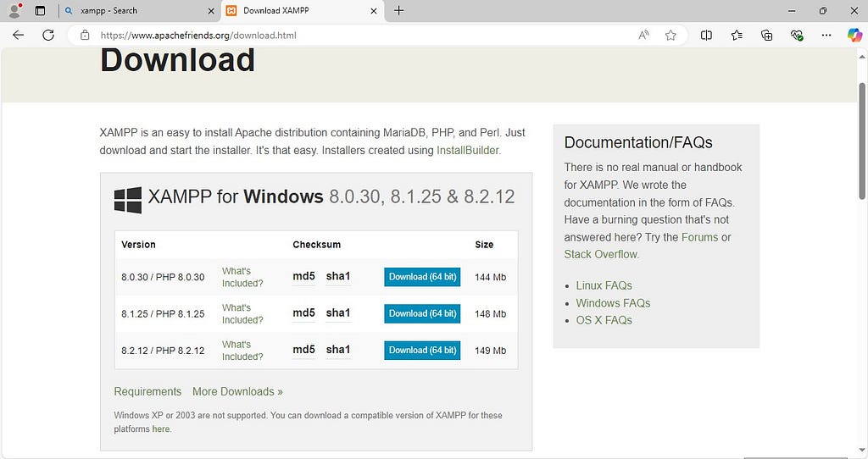Click the page vertical scrollbar thumb
The width and height of the screenshot is (868, 459).
tap(862, 141)
